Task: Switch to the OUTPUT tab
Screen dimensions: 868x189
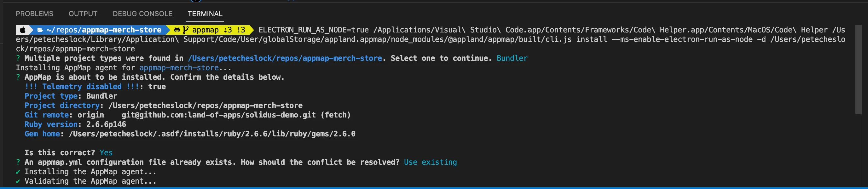Action: [83, 14]
